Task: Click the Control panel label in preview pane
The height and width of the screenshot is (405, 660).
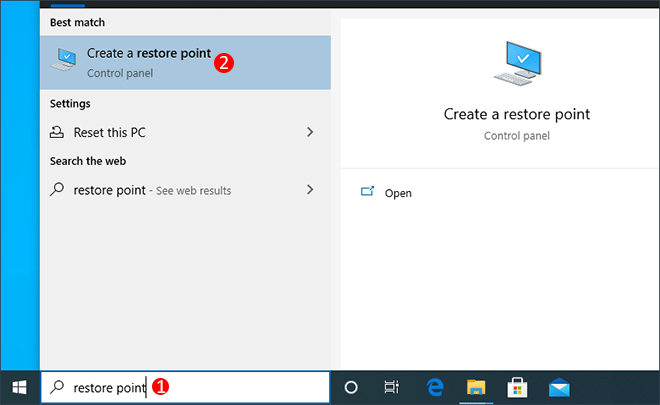Action: click(x=517, y=136)
